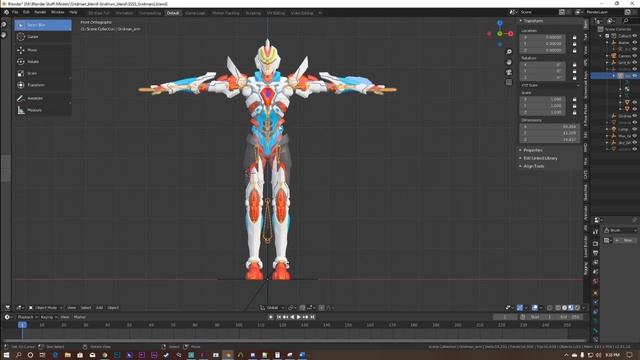Open the Playback dropdown in timeline
640x360 pixels.
(27, 317)
